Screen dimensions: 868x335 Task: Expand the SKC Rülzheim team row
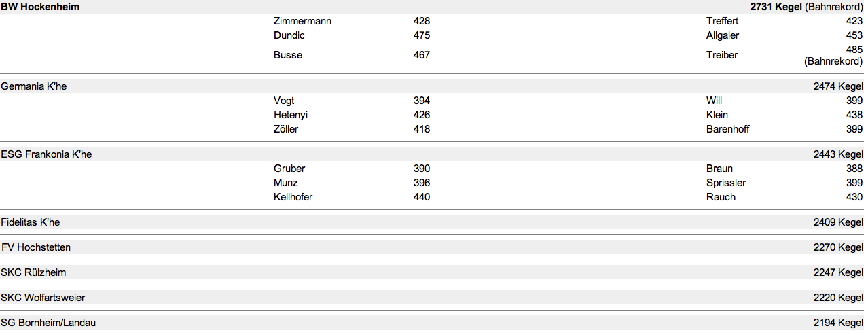(x=34, y=272)
